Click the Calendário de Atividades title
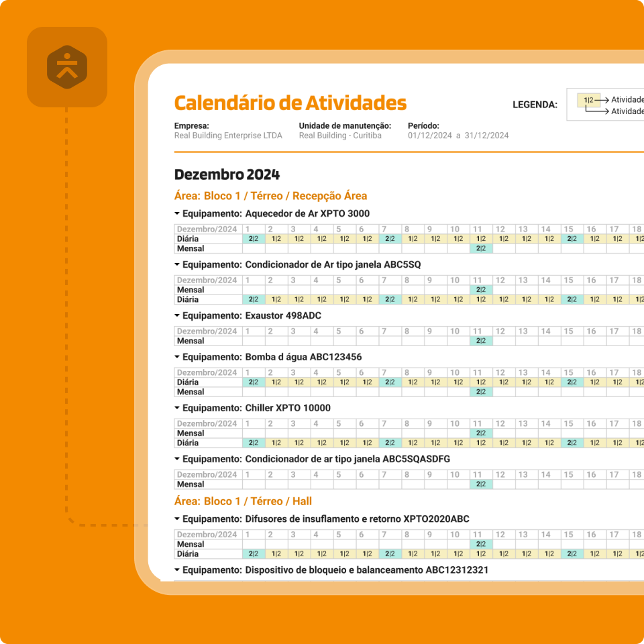Viewport: 644px width, 644px height. pyautogui.click(x=290, y=103)
